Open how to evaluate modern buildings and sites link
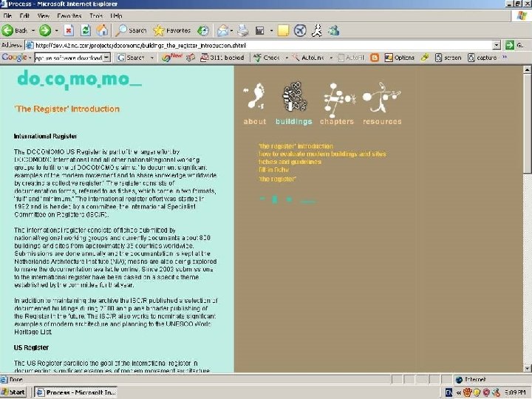Image resolution: width=532 pixels, height=399 pixels. click(322, 154)
